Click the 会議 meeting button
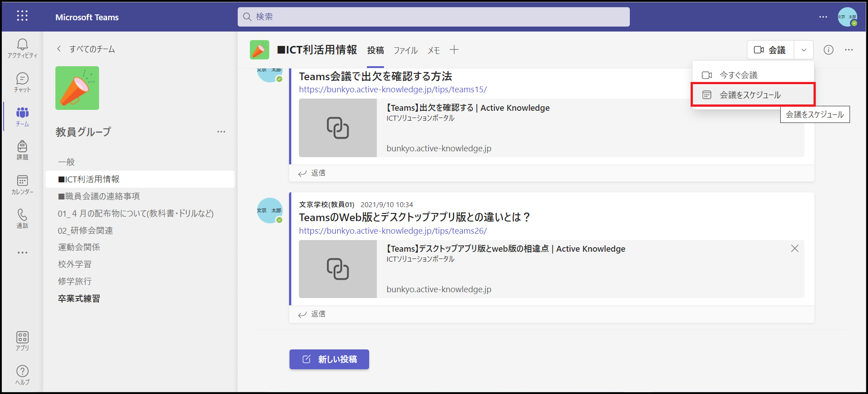868x394 pixels. 770,50
